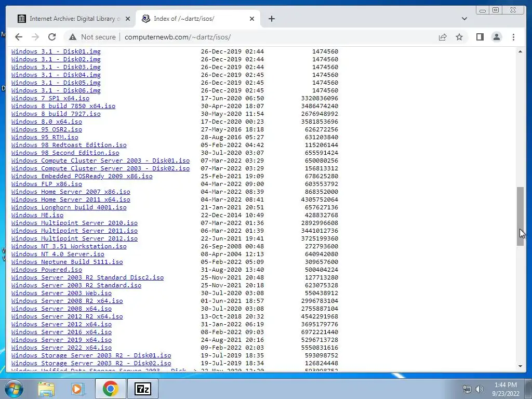Open Windows 98 Redtoast Edition.iso
Viewport: 532px width, 399px height.
69,145
